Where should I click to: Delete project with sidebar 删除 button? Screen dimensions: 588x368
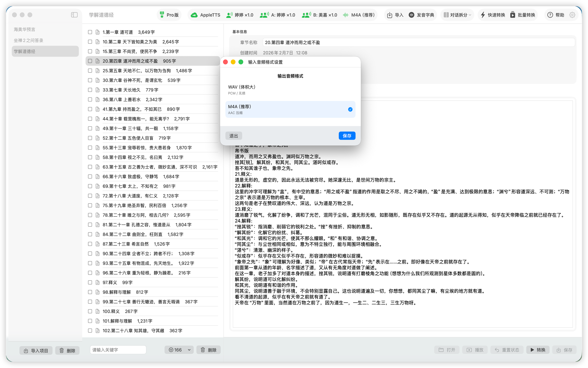[x=67, y=351]
